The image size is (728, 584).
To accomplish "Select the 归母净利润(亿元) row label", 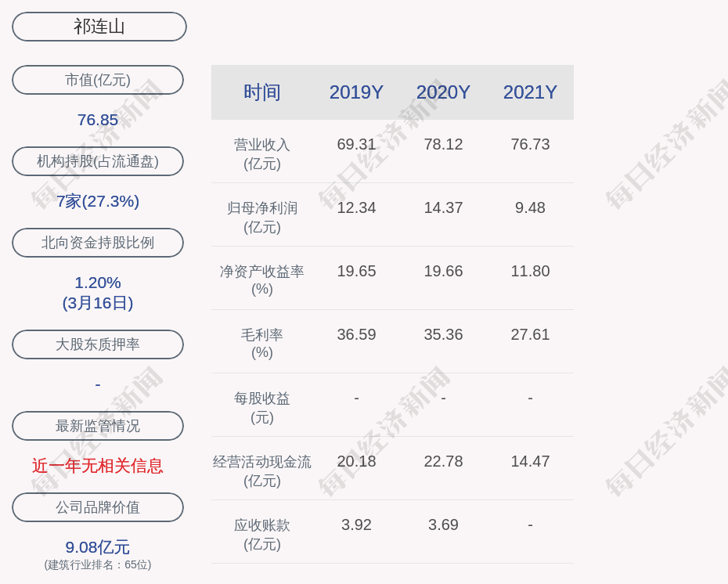I will click(x=262, y=218).
